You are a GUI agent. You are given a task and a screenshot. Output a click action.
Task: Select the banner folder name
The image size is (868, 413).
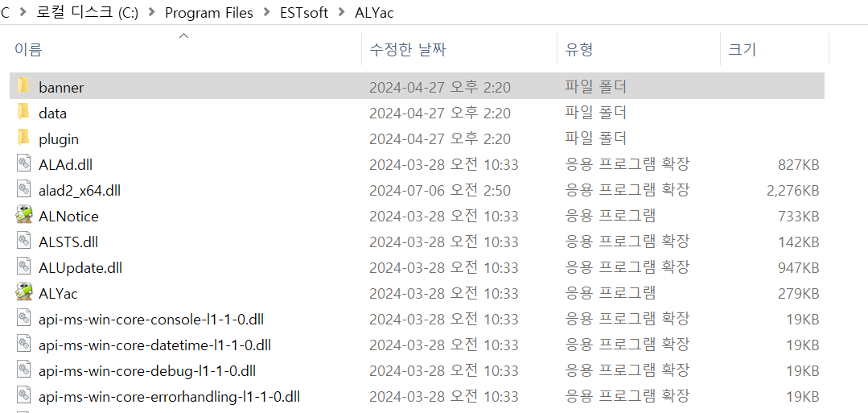61,87
